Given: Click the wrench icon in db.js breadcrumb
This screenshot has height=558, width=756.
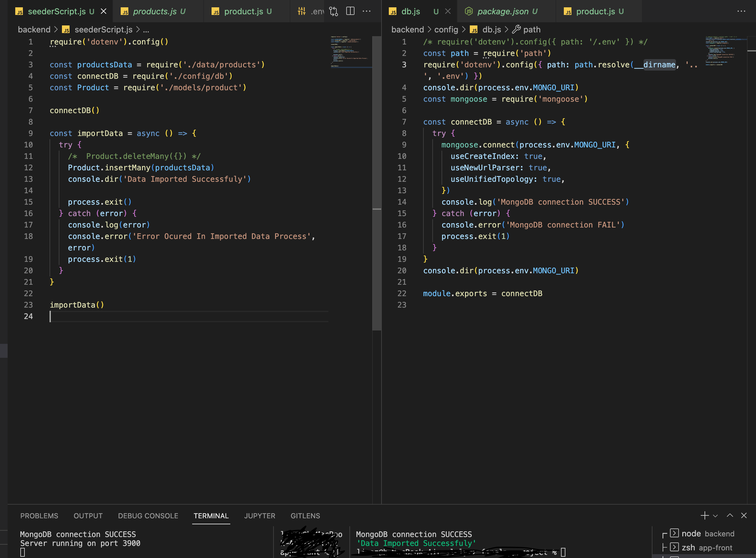Looking at the screenshot, I should tap(516, 30).
